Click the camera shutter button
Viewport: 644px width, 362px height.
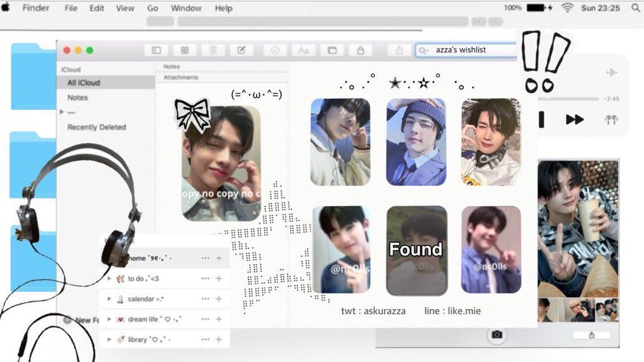click(x=497, y=335)
